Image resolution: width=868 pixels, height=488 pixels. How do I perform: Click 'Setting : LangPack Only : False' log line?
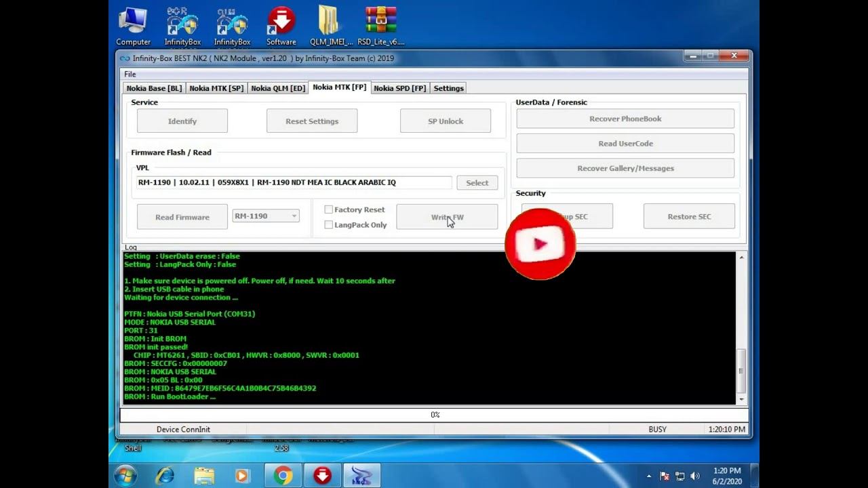coord(180,264)
